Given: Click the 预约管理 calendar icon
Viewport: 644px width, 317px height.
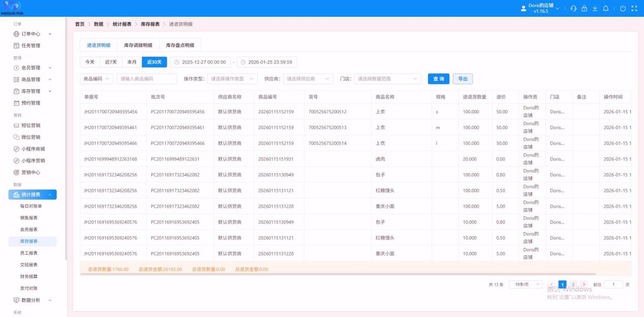Looking at the screenshot, I should pos(16,103).
